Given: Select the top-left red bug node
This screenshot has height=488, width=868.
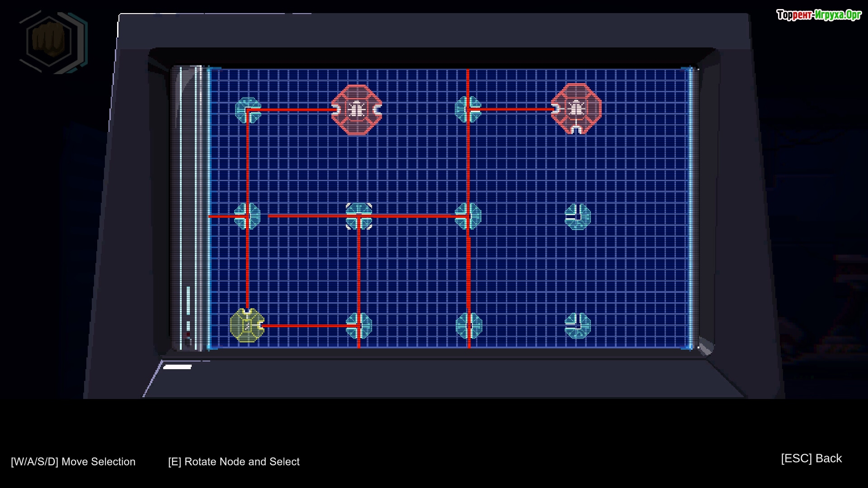Looking at the screenshot, I should (x=357, y=110).
